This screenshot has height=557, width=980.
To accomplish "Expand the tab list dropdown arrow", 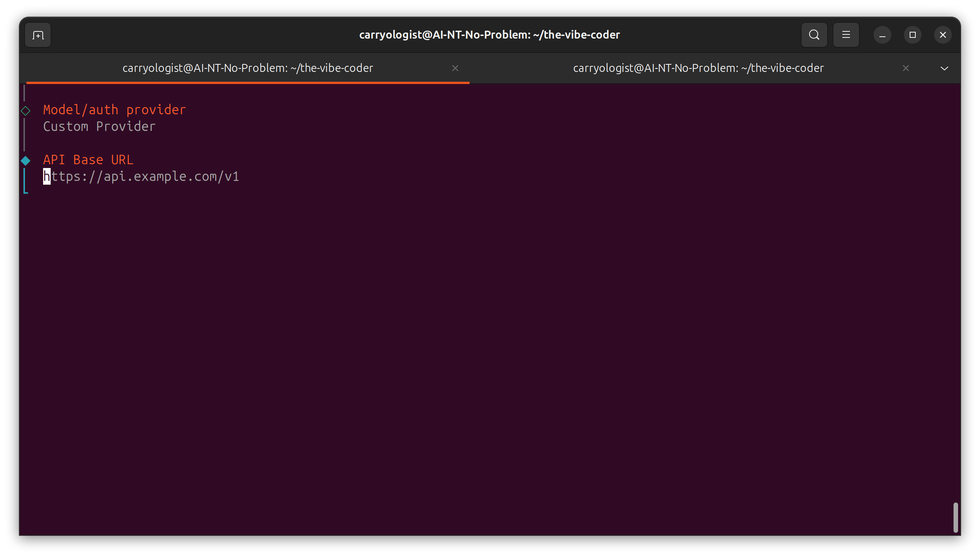I will (x=944, y=68).
